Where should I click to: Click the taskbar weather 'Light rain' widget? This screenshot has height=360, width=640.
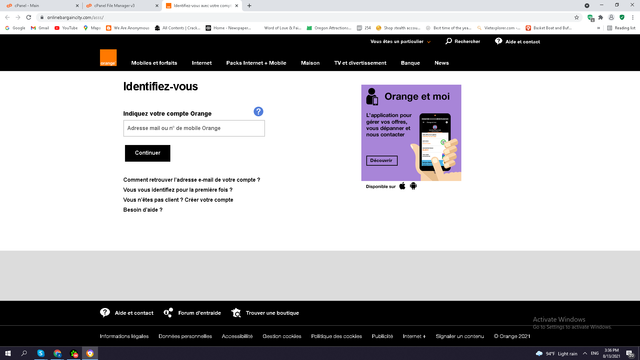(557, 353)
